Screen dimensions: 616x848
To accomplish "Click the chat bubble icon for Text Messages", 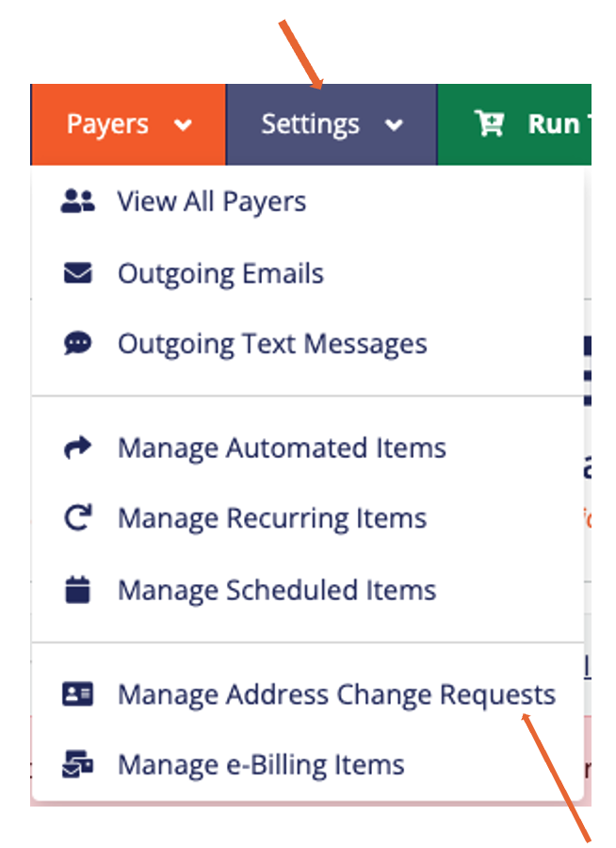I will tap(77, 344).
